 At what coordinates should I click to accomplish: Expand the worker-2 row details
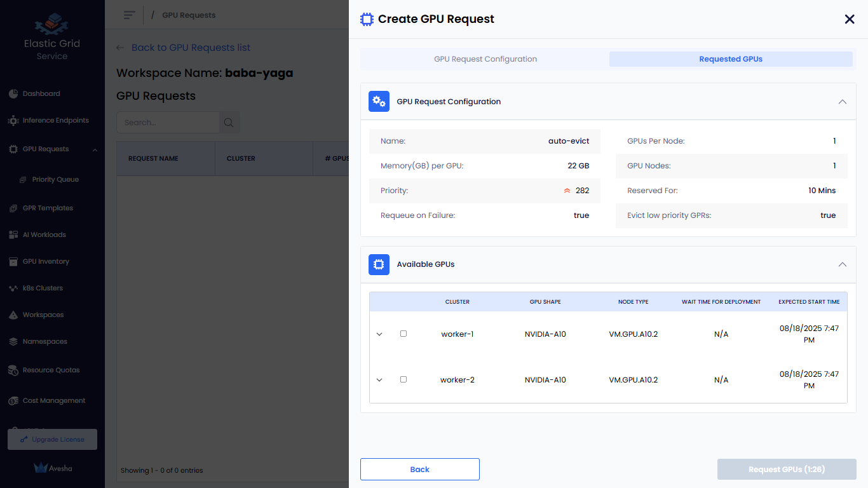click(379, 380)
